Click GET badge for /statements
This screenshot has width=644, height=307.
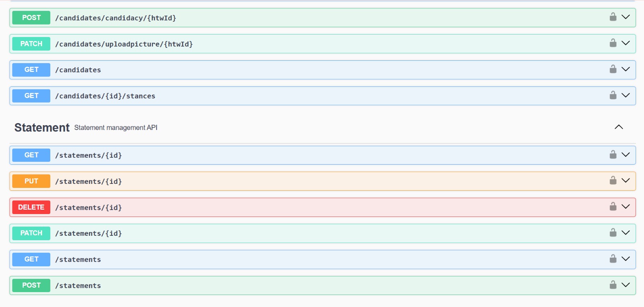tap(31, 260)
